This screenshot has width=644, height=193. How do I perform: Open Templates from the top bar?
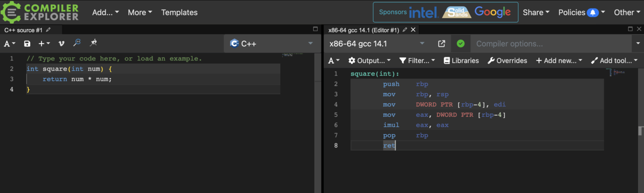(x=179, y=12)
